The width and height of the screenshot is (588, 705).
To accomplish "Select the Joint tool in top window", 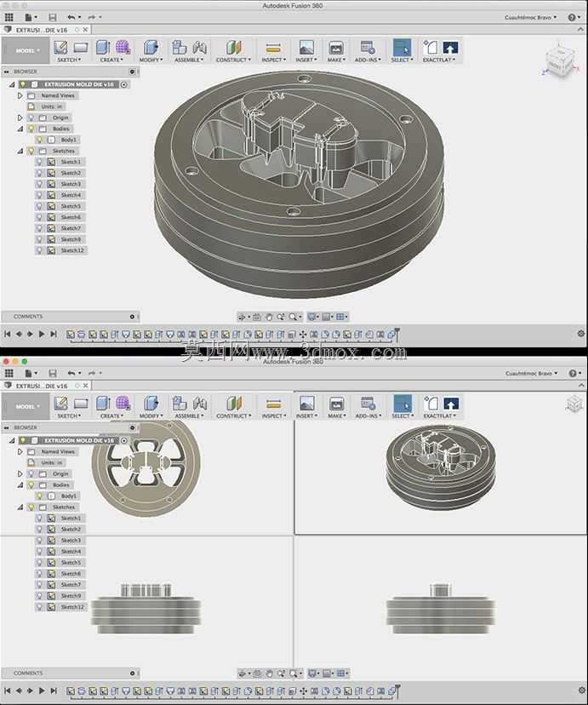I will click(x=199, y=48).
